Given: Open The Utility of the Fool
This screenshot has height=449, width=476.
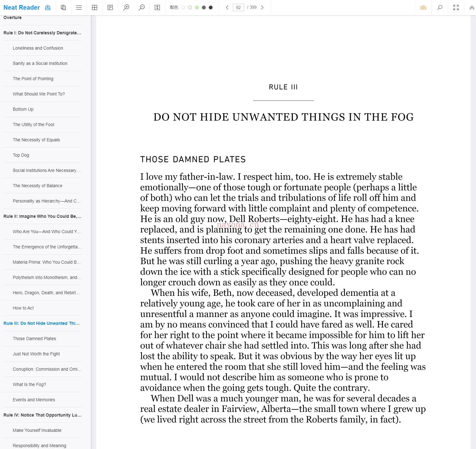Looking at the screenshot, I should (x=33, y=124).
